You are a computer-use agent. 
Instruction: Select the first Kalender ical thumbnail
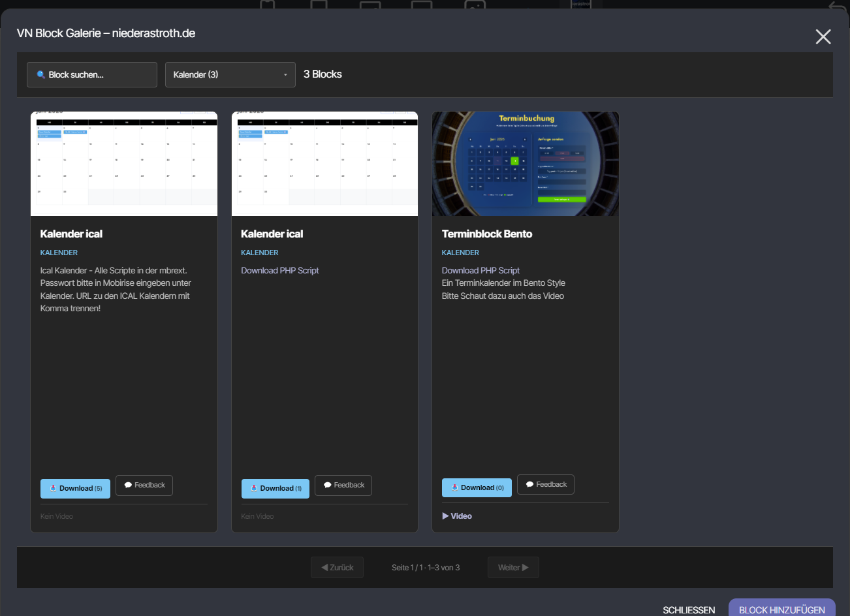[x=124, y=164]
